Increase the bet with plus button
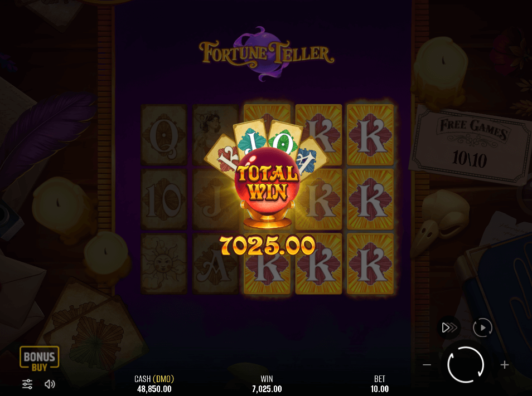 coord(505,365)
